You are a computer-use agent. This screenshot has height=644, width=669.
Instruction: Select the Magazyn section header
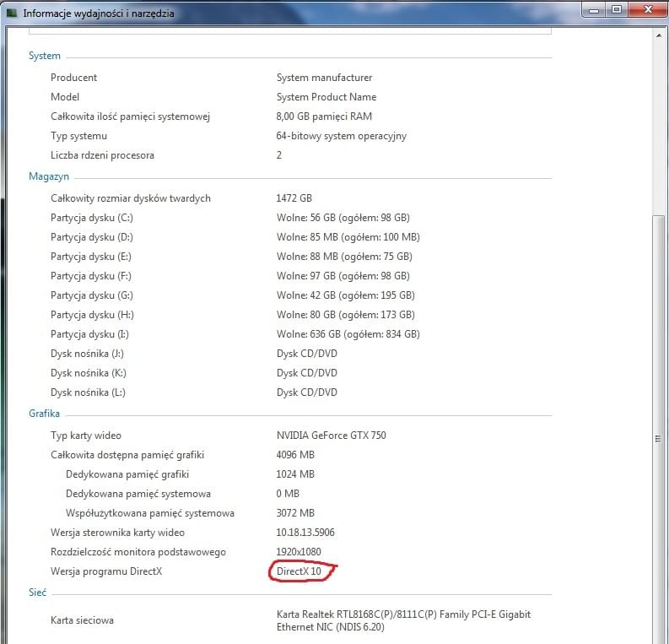(x=49, y=176)
